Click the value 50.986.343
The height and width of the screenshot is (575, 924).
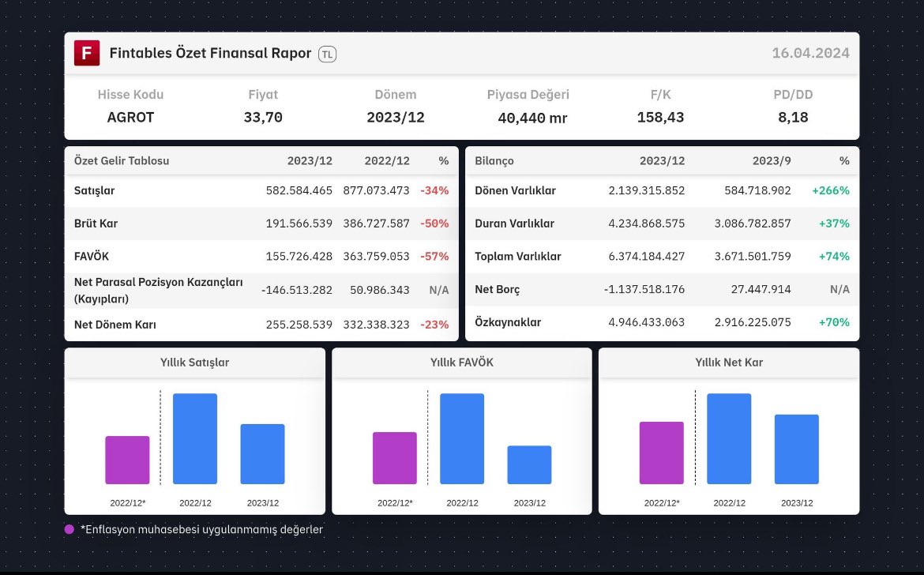380,290
